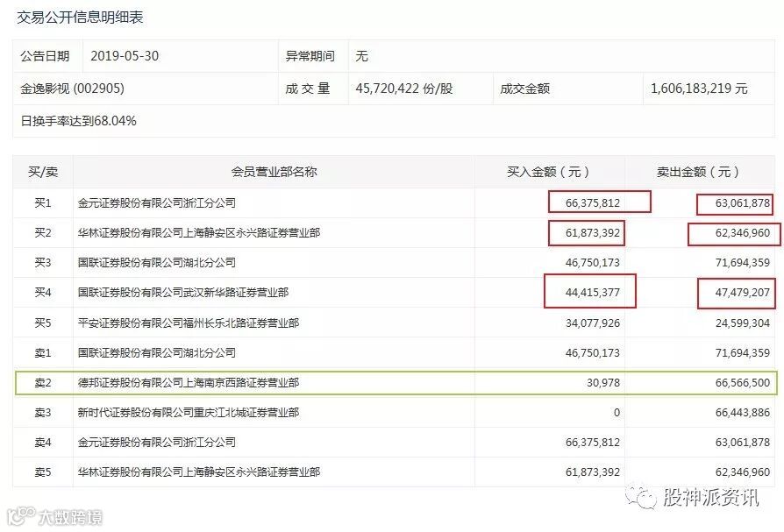Select 卖4 buy amount 66,375,812
Screen dimensions: 784x532
click(x=593, y=442)
